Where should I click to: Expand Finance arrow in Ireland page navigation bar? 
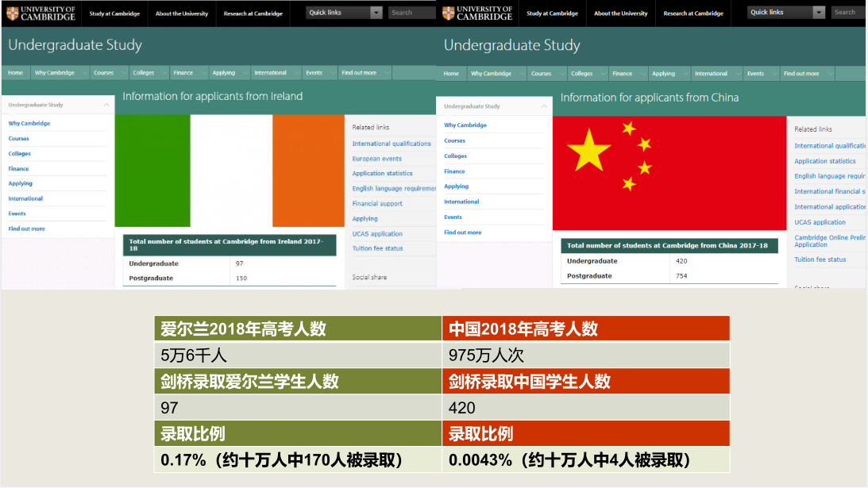click(x=203, y=72)
